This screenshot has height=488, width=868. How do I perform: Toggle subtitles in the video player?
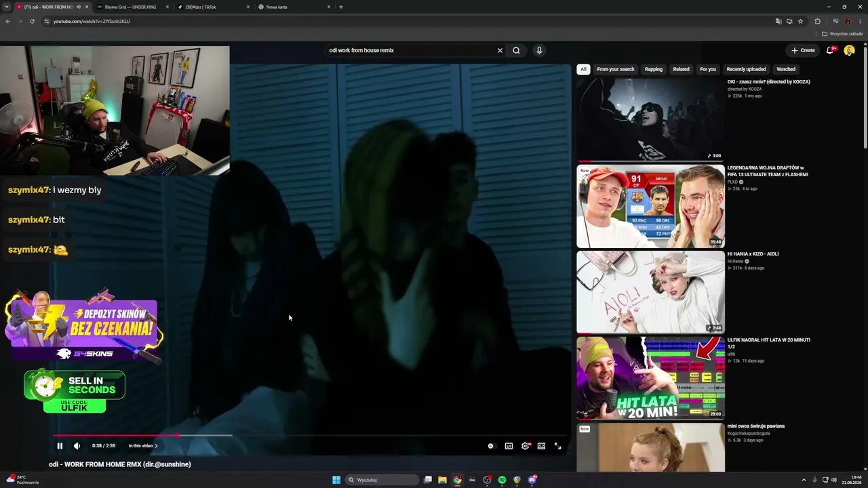509,446
